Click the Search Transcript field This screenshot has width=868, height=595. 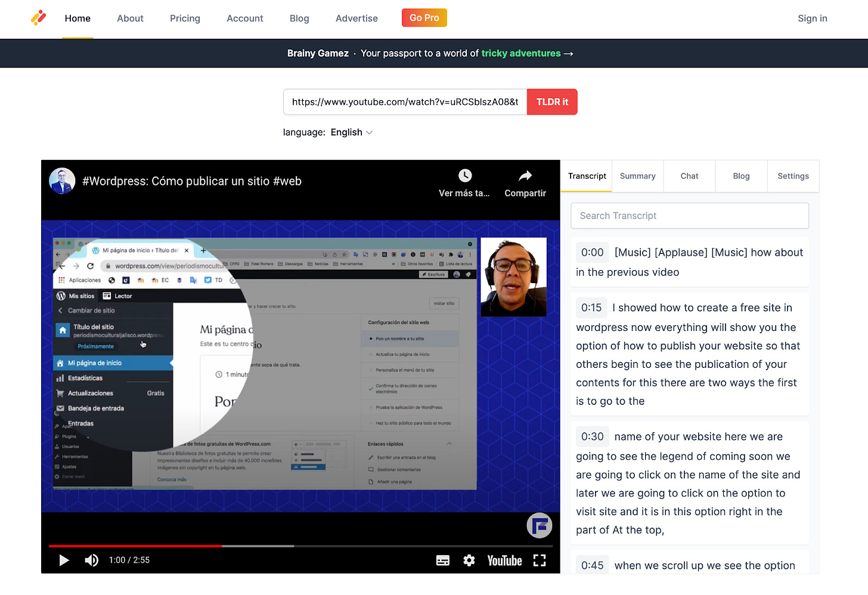click(690, 216)
